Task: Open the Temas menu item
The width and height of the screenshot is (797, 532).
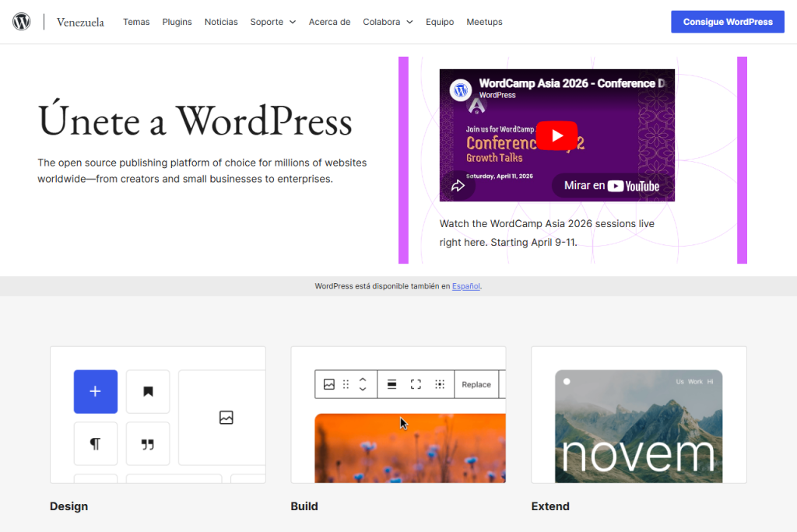Action: 136,22
